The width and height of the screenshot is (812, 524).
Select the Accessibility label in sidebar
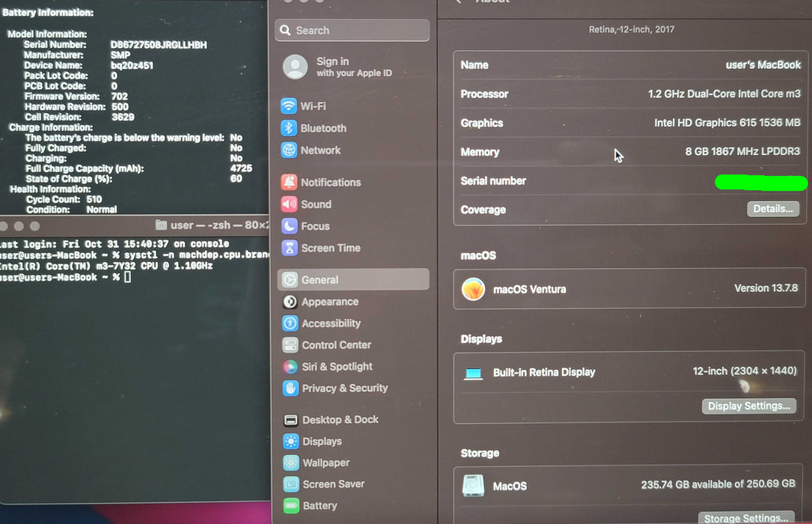[332, 323]
